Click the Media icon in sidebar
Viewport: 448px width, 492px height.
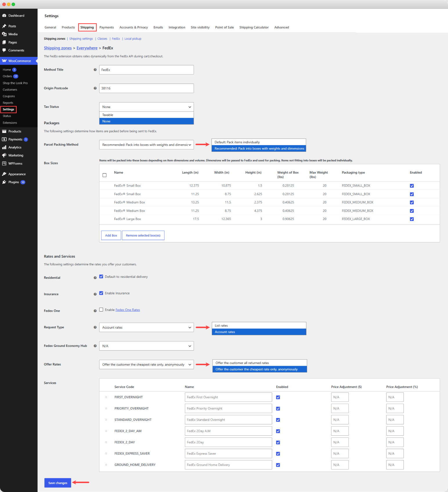pos(4,34)
